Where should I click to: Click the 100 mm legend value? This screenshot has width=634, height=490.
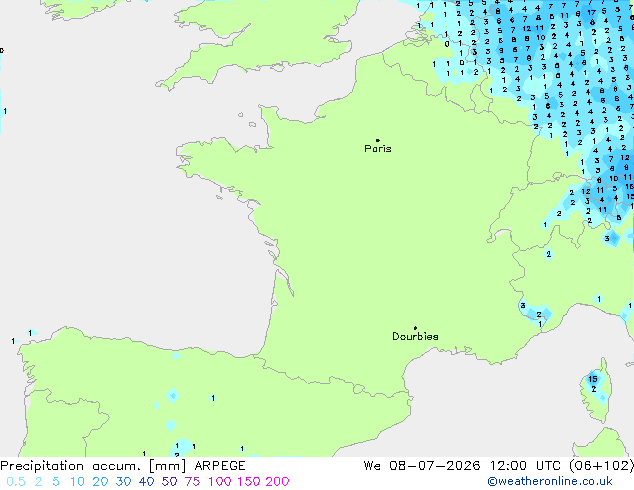tap(220, 482)
